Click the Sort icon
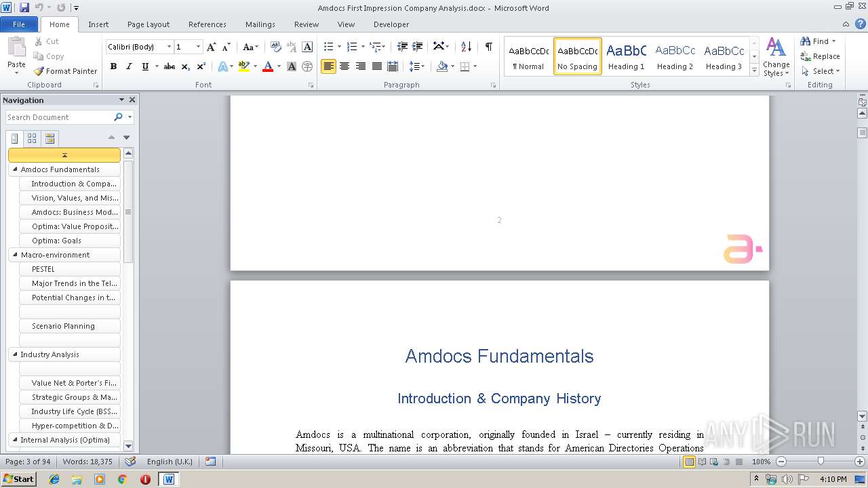Viewport: 868px width, 488px height. [x=466, y=47]
